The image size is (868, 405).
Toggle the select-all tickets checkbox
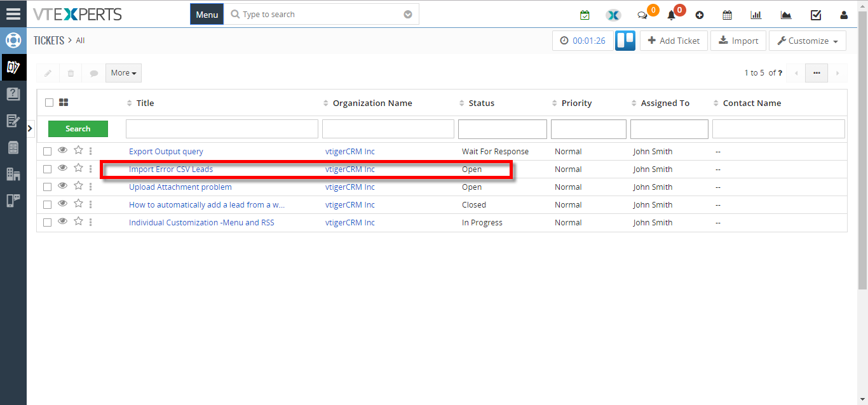point(49,102)
